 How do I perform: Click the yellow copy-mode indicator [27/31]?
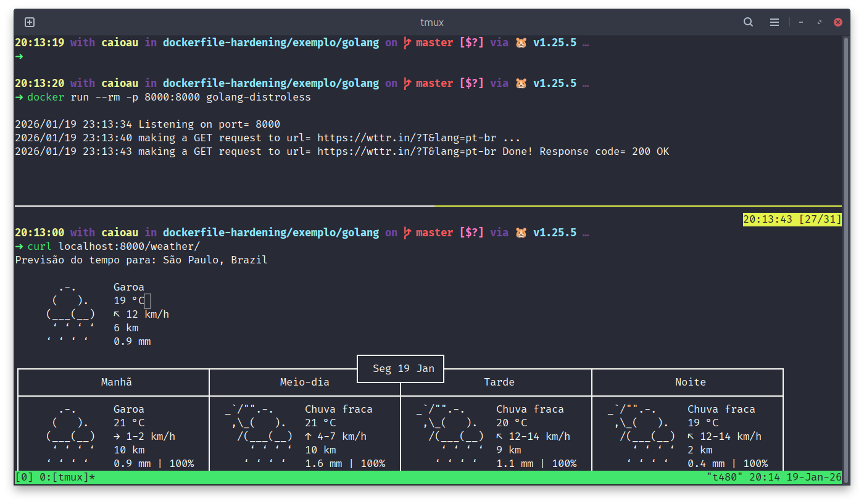(792, 220)
